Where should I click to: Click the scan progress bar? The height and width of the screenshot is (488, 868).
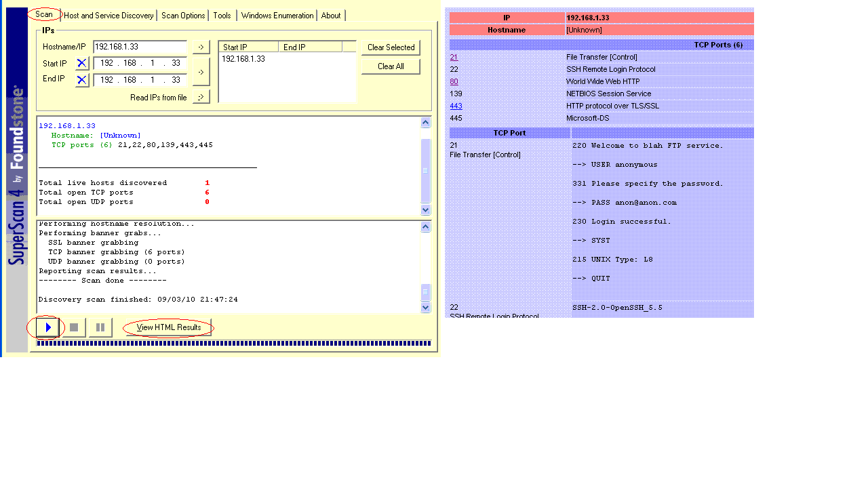point(234,344)
